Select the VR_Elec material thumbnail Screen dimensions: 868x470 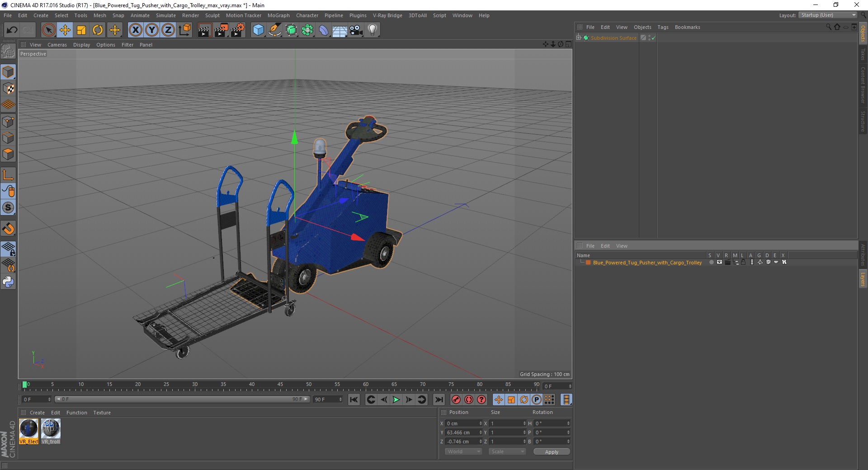point(28,432)
